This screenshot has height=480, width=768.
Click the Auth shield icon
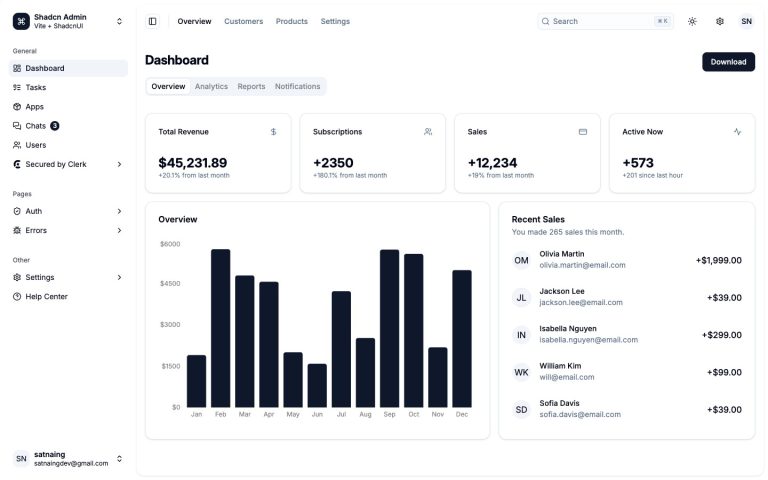coord(17,212)
